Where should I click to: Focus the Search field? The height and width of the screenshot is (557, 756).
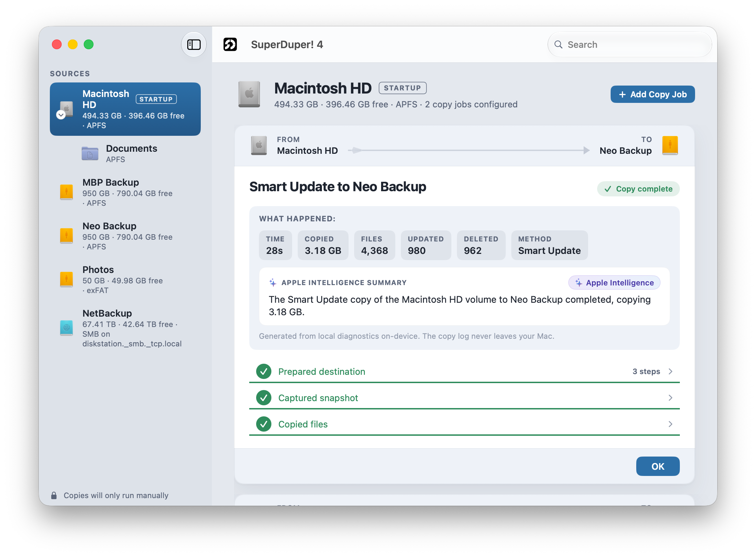(x=630, y=44)
